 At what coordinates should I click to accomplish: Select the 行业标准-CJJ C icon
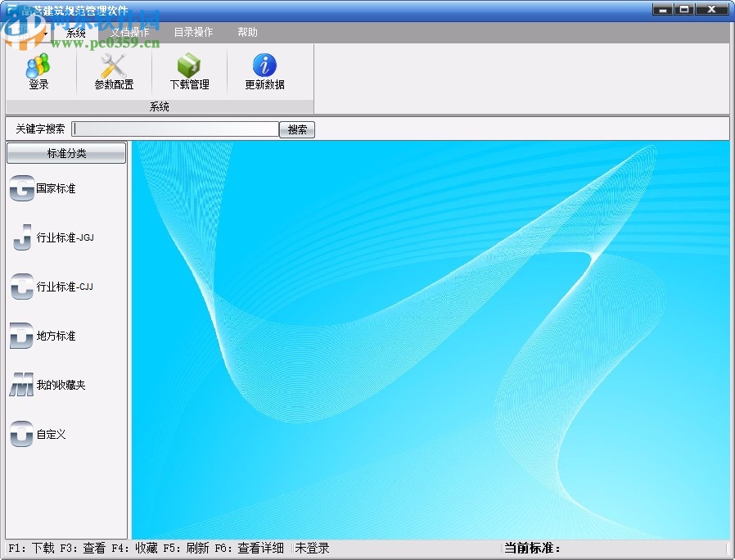21,287
